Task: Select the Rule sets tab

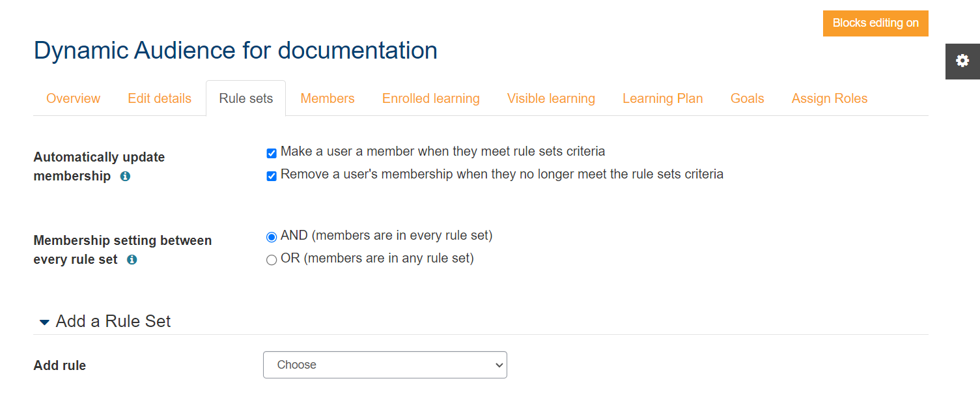Action: coord(245,98)
